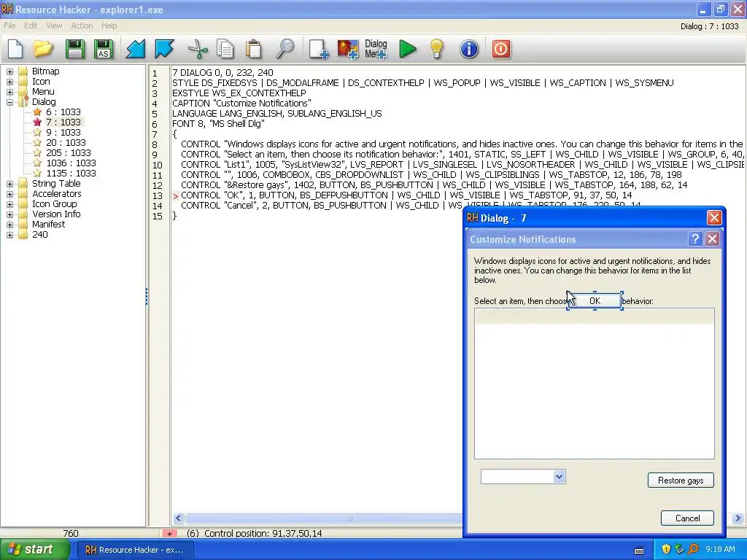The width and height of the screenshot is (747, 560).
Task: Open the Edit menu
Action: pos(31,26)
